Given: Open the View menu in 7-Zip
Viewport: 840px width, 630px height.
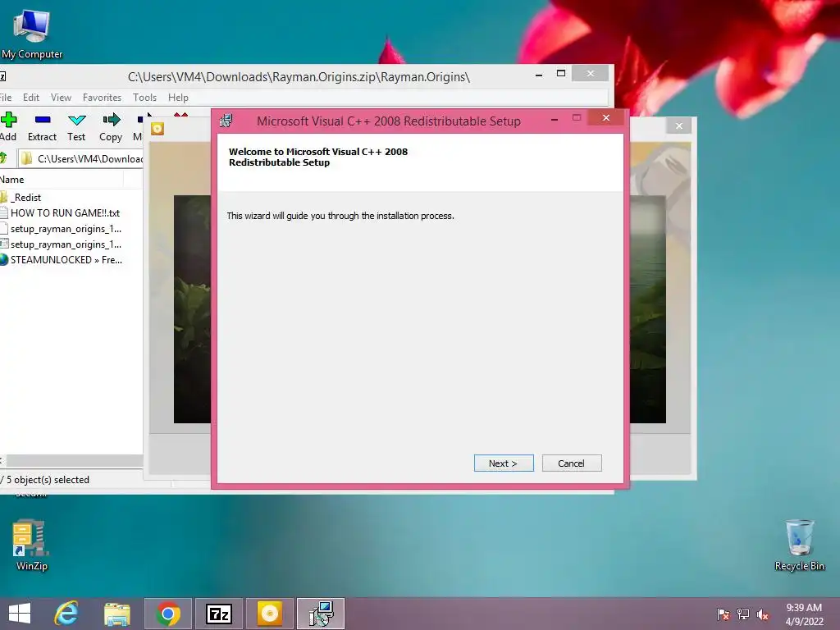Looking at the screenshot, I should (61, 98).
